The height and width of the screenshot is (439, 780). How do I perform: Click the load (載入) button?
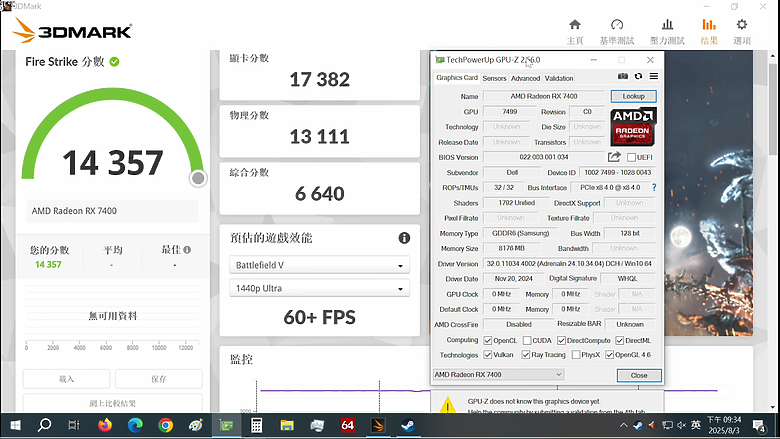[x=66, y=379]
